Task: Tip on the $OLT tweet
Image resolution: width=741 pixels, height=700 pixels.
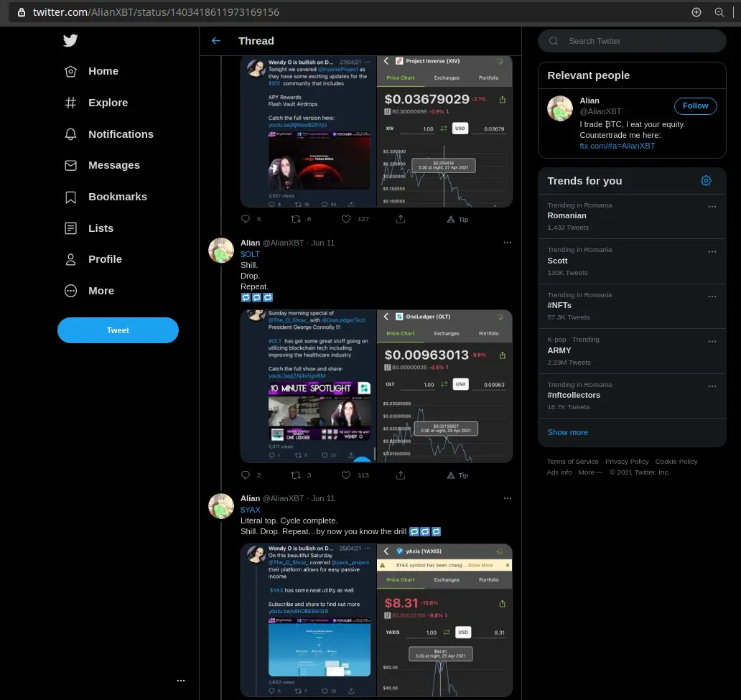Action: [x=457, y=475]
